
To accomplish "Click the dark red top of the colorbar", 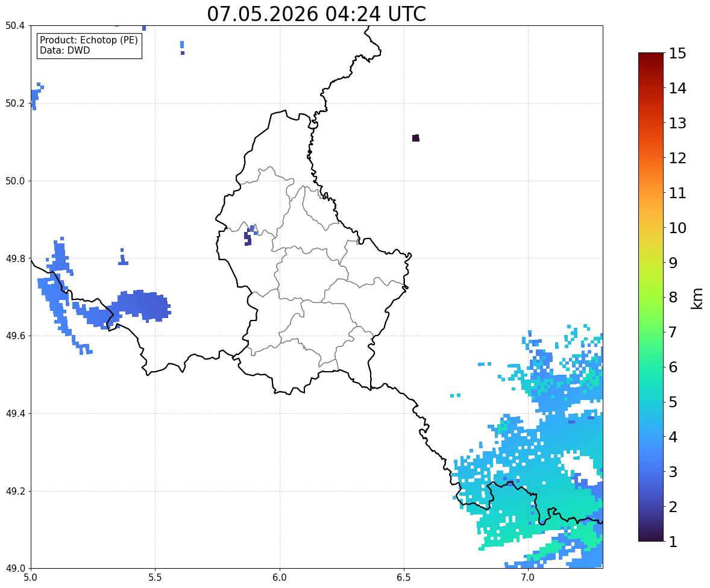I will coord(651,59).
